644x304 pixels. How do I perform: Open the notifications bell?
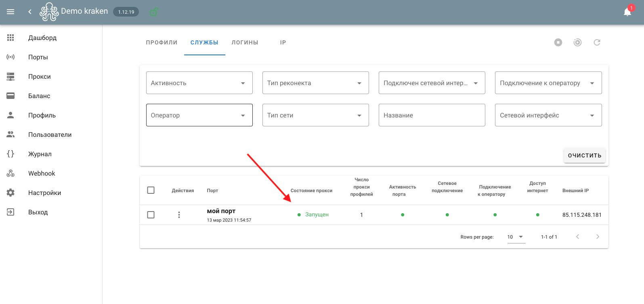(x=627, y=12)
